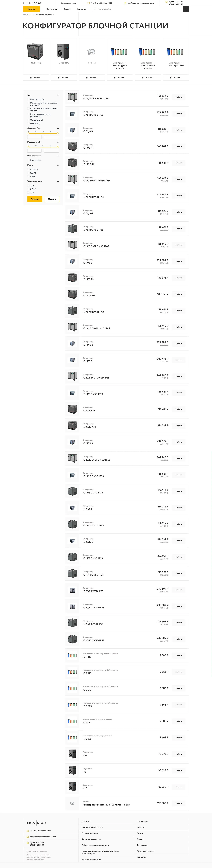Click the Мощность slider right handle
The width and height of the screenshot is (212, 868).
point(58,147)
